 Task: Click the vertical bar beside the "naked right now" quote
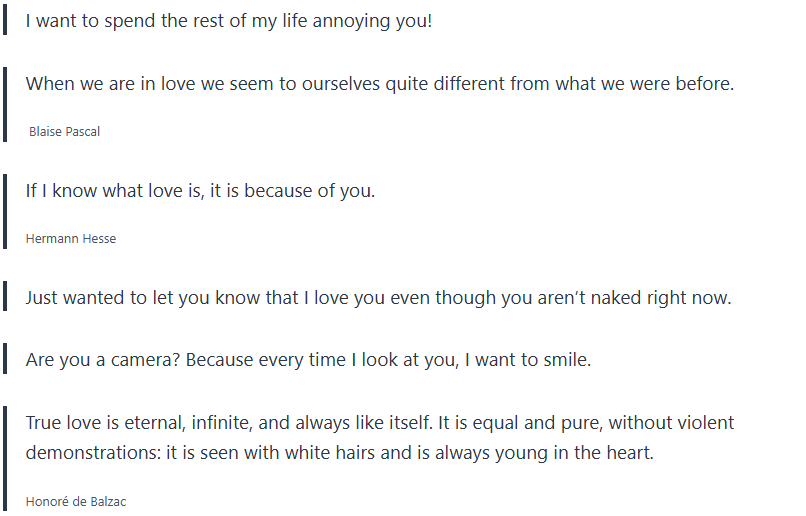(x=5, y=298)
